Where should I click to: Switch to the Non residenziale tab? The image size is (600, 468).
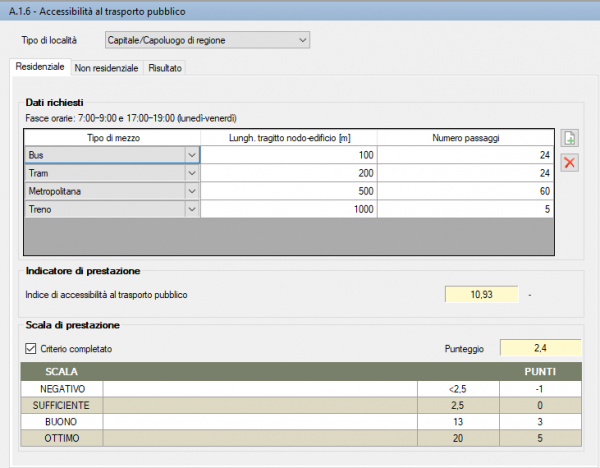[x=106, y=68]
